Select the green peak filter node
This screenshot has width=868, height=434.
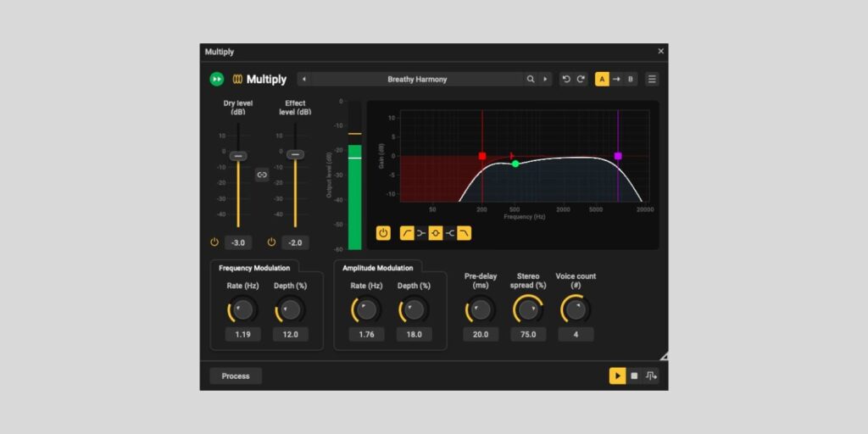point(515,164)
